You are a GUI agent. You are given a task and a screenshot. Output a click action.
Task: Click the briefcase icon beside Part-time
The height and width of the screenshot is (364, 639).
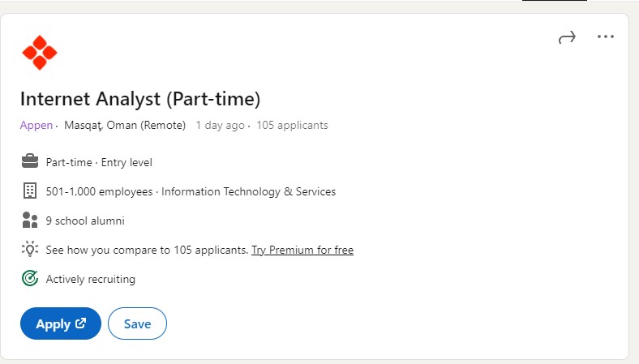30,161
